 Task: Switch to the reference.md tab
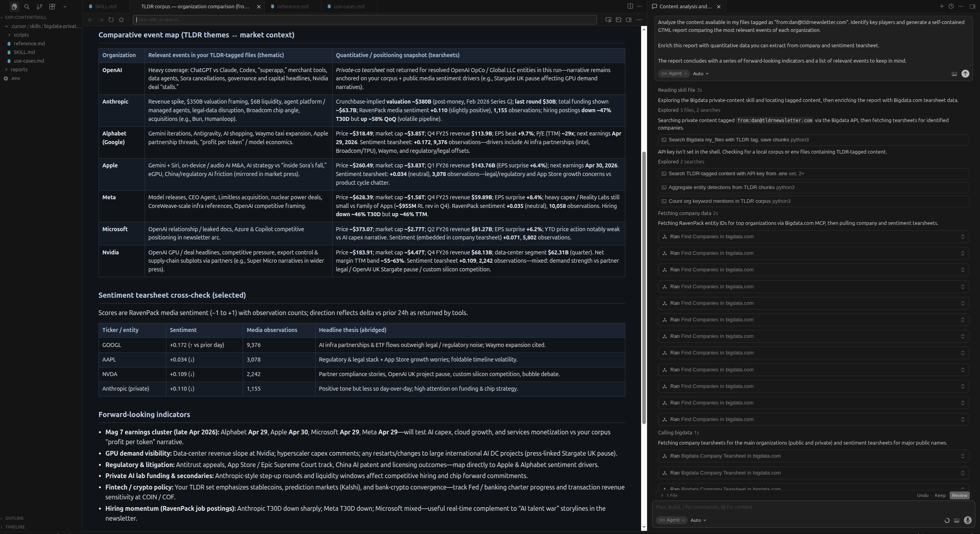click(x=292, y=7)
